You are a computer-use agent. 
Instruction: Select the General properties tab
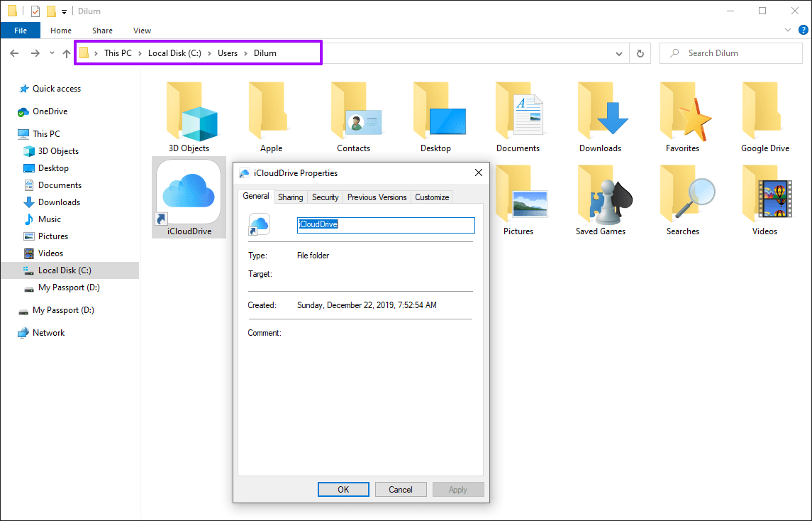(x=256, y=196)
